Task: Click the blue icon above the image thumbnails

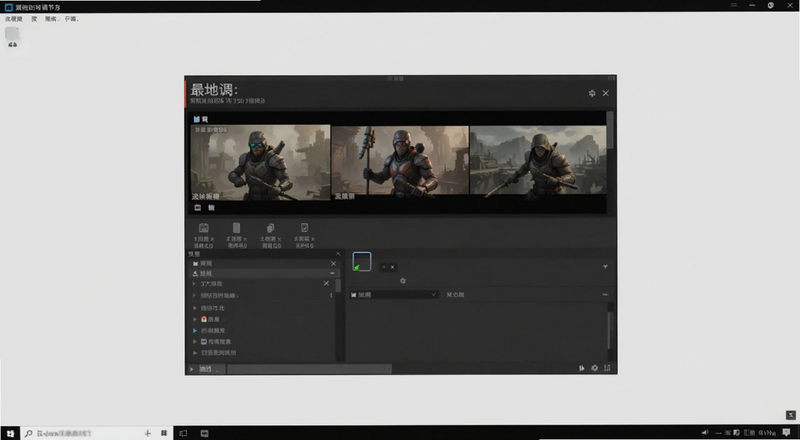Action: [x=196, y=119]
